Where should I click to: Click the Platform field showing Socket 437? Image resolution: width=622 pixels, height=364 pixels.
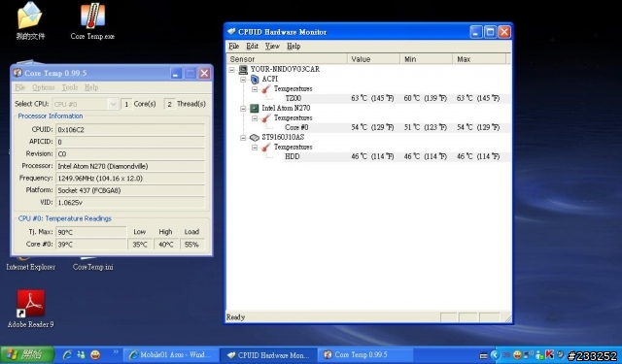[130, 190]
